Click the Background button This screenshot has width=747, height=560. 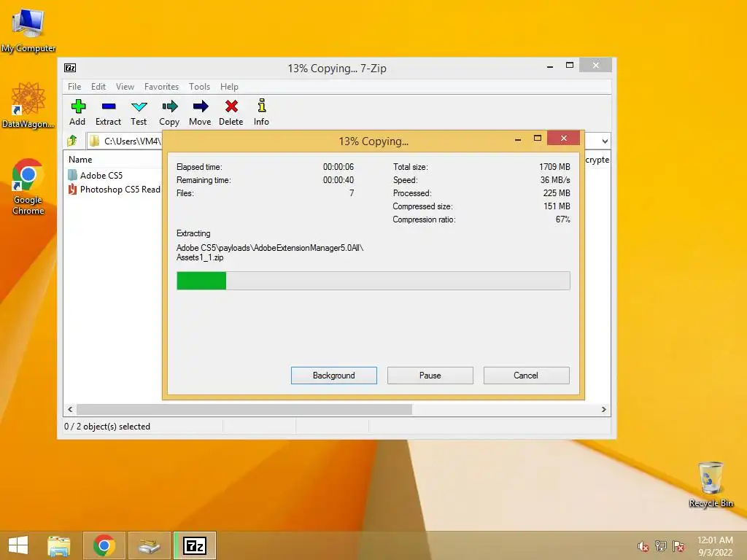[334, 376]
